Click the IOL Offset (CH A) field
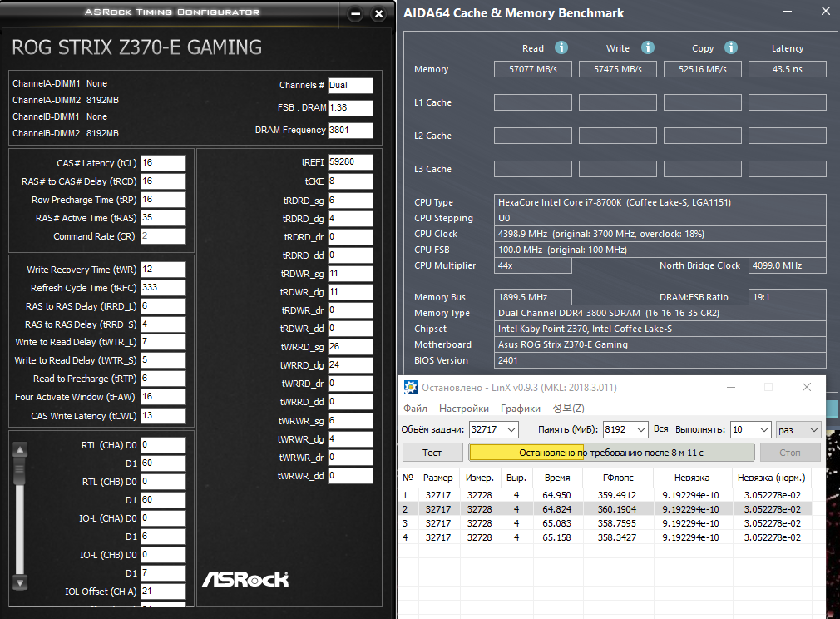 pyautogui.click(x=163, y=592)
